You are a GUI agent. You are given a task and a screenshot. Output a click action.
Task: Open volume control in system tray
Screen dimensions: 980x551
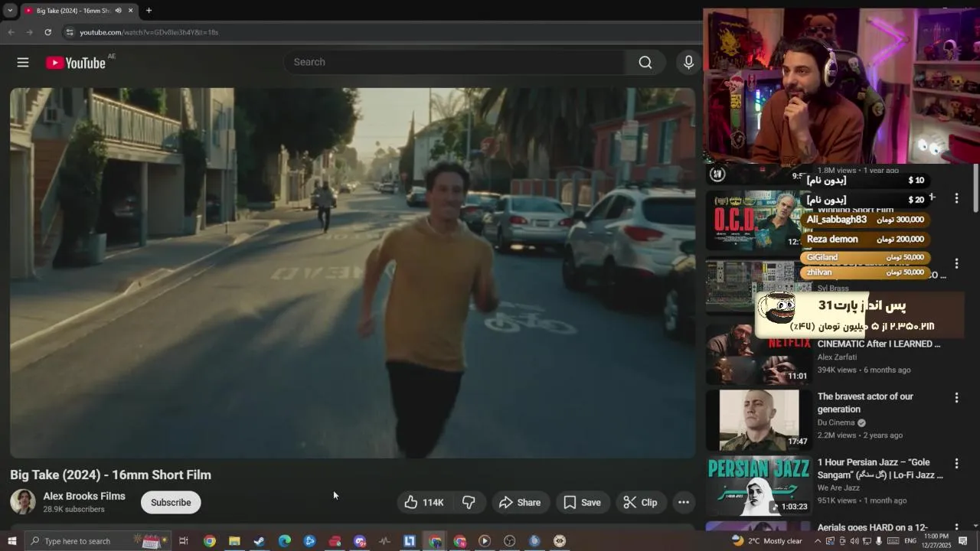(854, 541)
